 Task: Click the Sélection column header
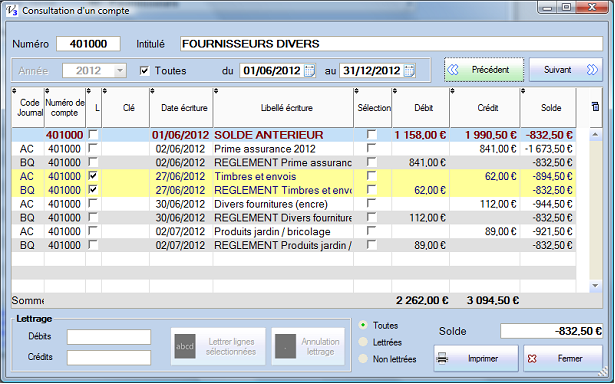(x=373, y=108)
